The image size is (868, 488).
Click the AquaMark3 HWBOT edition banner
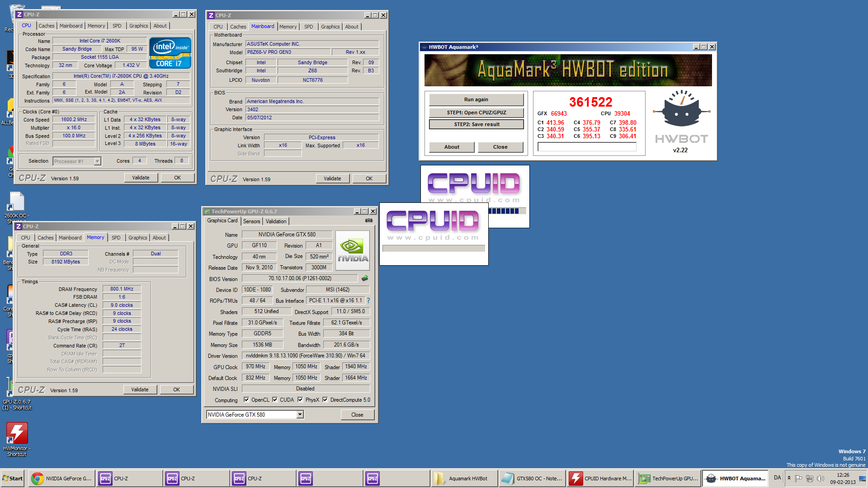568,70
